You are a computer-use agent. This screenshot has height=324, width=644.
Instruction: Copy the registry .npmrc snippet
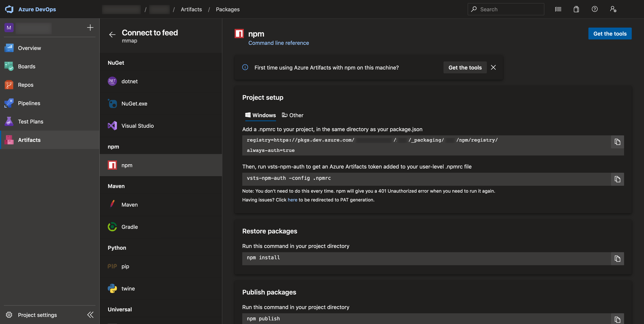[617, 142]
